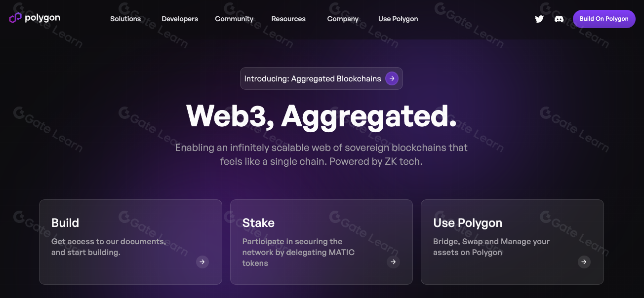Click the Web3, Aggregated headline

[322, 117]
